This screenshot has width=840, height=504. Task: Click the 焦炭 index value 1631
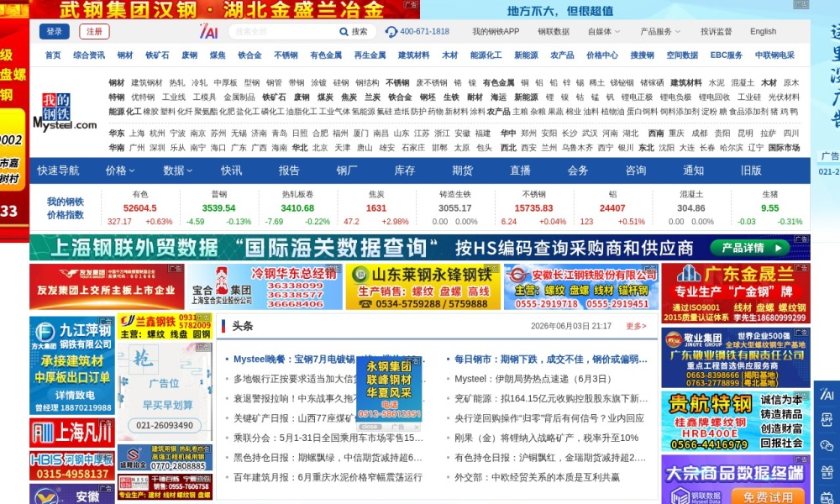pos(376,208)
